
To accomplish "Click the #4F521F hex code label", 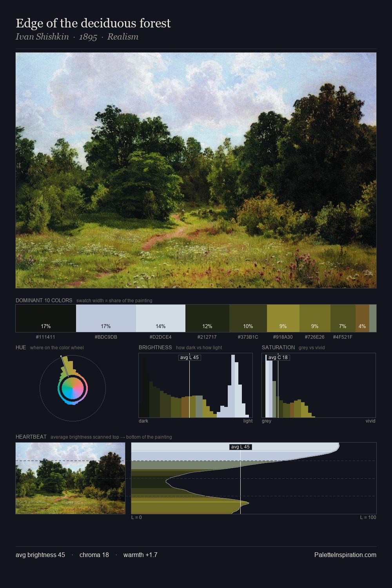I will [343, 337].
